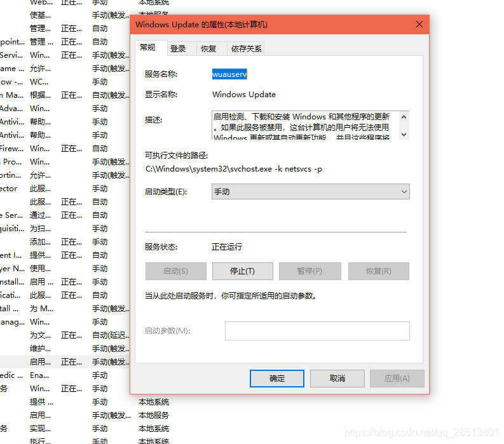Screen dimensions: 504x444
Task: Select the services row '通过...'
Action: point(65,215)
